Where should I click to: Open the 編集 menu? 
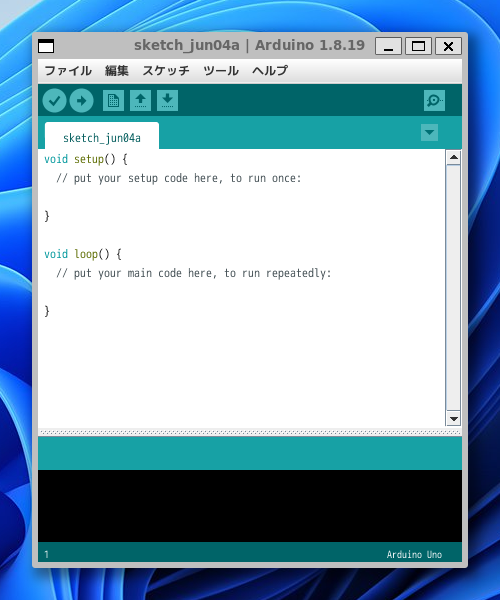pyautogui.click(x=117, y=71)
